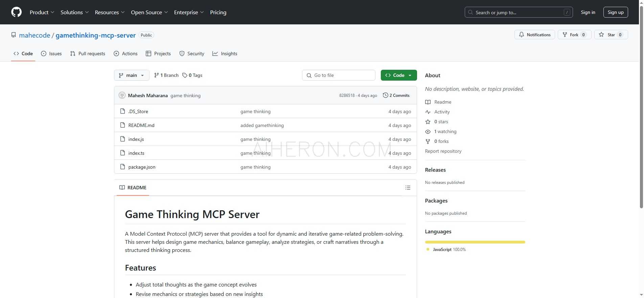Viewport: 644px width, 298px height.
Task: Click the Public visibility badge
Action: [x=146, y=35]
